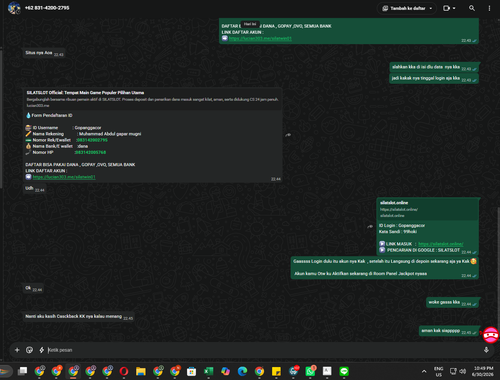Open Task View on the taskbar
The height and width of the screenshot is (380, 500).
22,371
